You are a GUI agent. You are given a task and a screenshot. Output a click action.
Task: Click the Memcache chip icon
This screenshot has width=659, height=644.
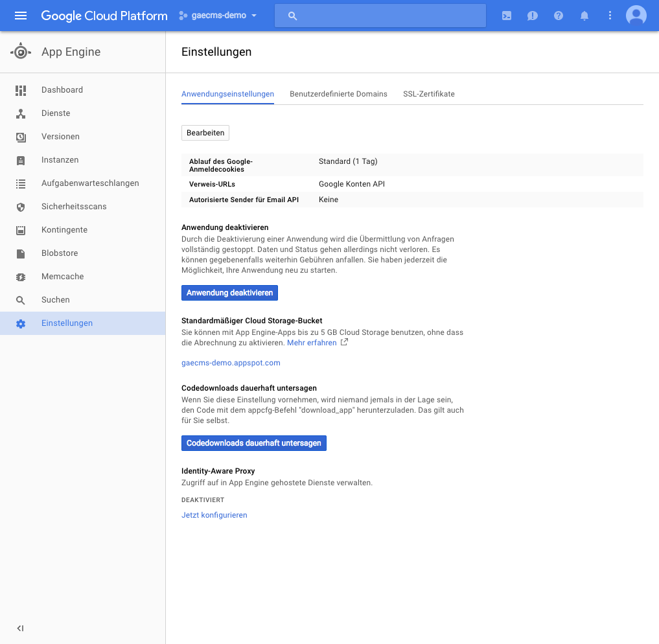[x=21, y=277]
